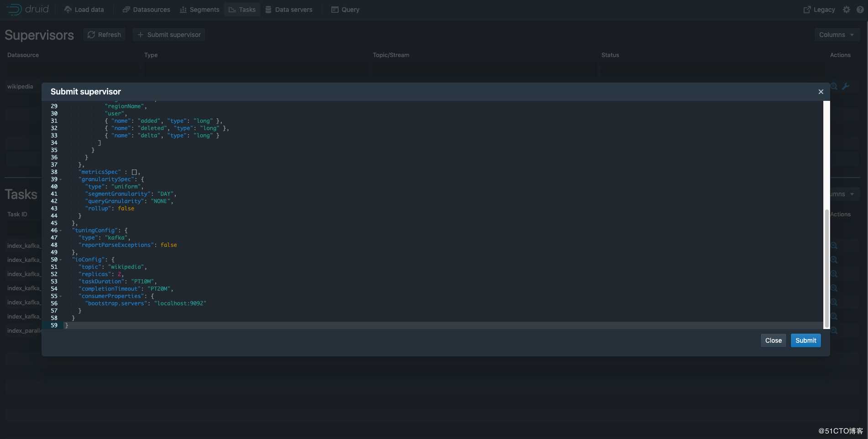Click reportParseExceptions false value
The height and width of the screenshot is (439, 868).
(x=169, y=245)
